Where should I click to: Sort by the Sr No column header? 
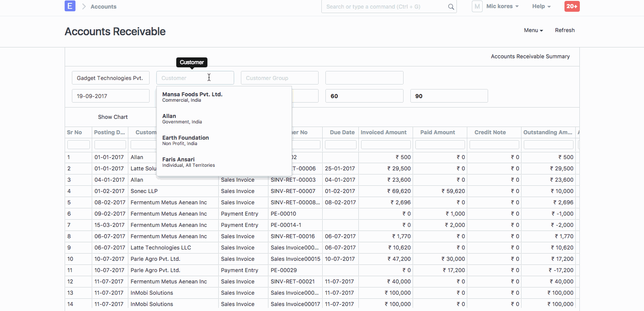coord(79,132)
